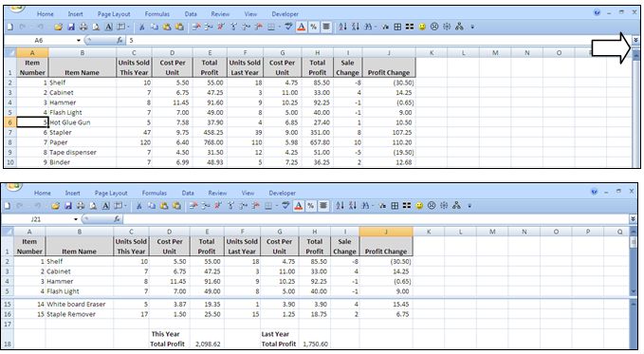Image resolution: width=644 pixels, height=354 pixels.
Task: Open the Data tab in the bottom window
Action: (x=188, y=193)
